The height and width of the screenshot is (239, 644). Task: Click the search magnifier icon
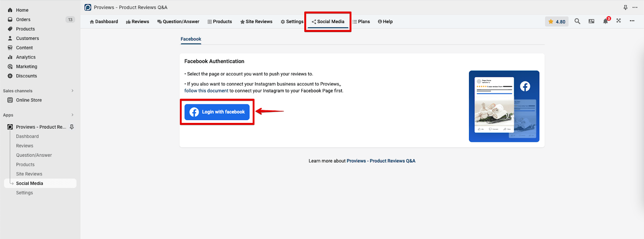click(x=577, y=21)
